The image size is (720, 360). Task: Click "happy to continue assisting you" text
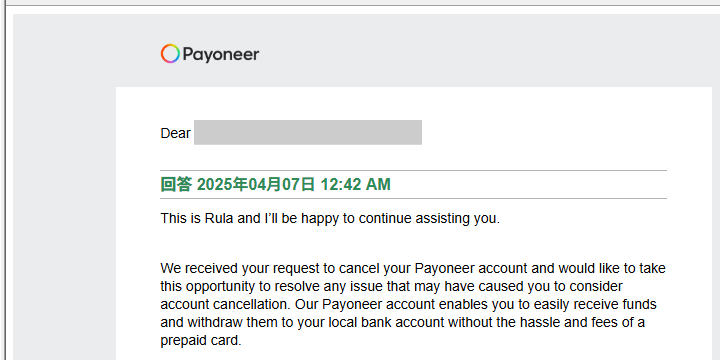[x=400, y=219]
